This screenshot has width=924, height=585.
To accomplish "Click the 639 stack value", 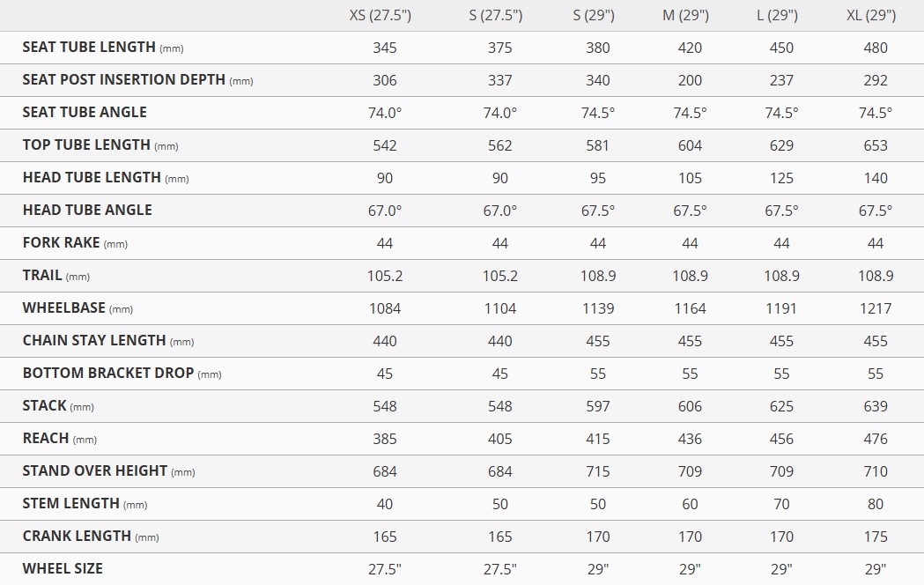I will [x=876, y=406].
